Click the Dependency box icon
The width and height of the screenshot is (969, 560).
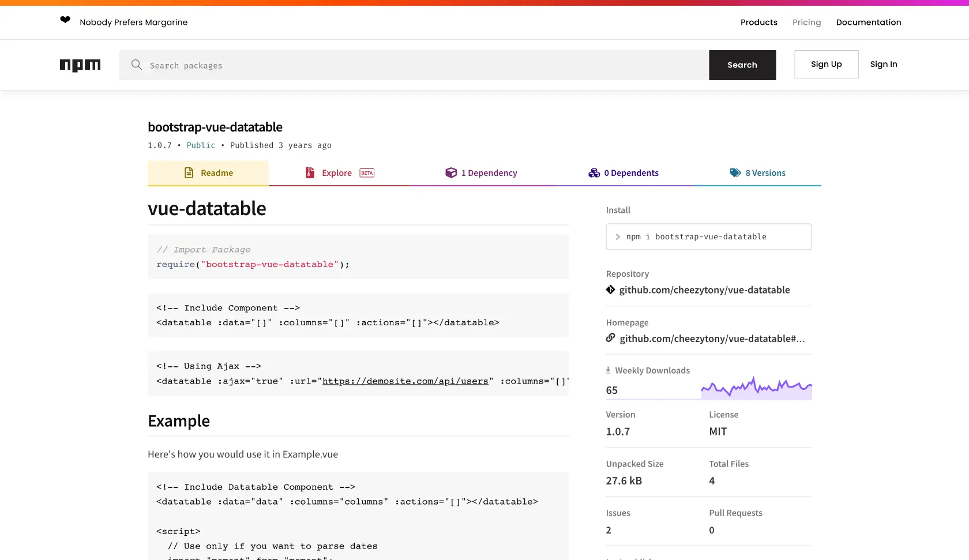451,173
